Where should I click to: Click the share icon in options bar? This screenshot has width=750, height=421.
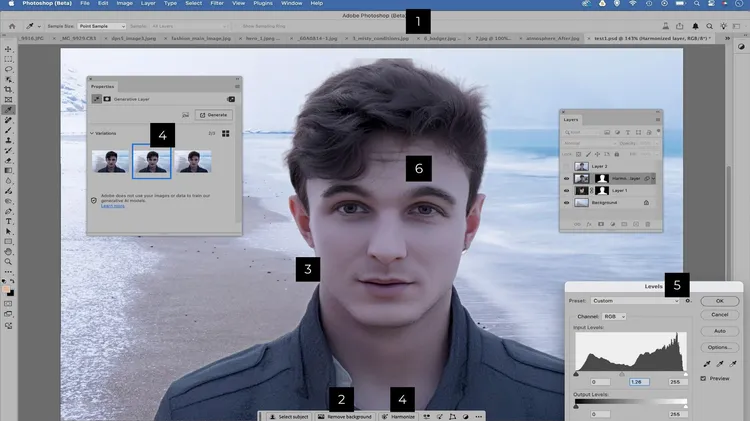click(680, 26)
